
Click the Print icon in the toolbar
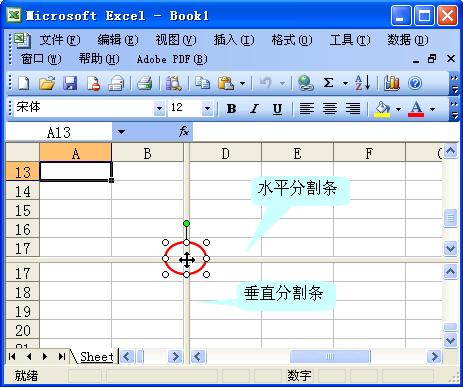click(145, 83)
